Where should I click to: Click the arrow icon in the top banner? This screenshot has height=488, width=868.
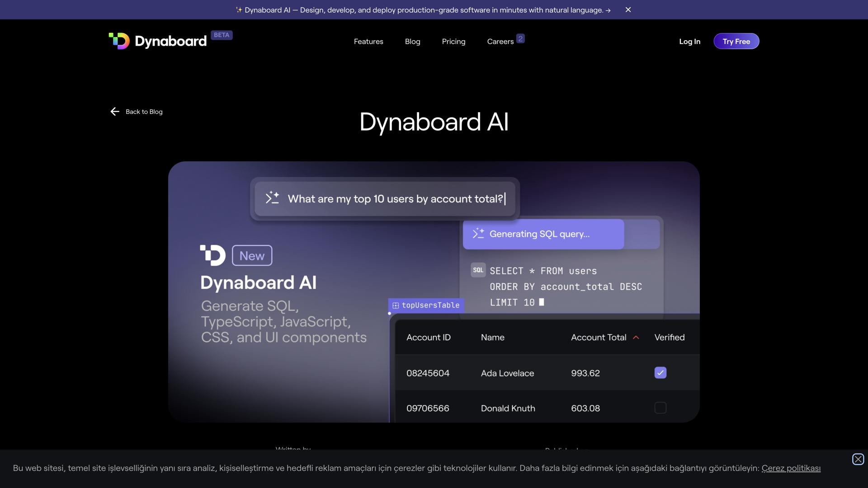pyautogui.click(x=609, y=9)
